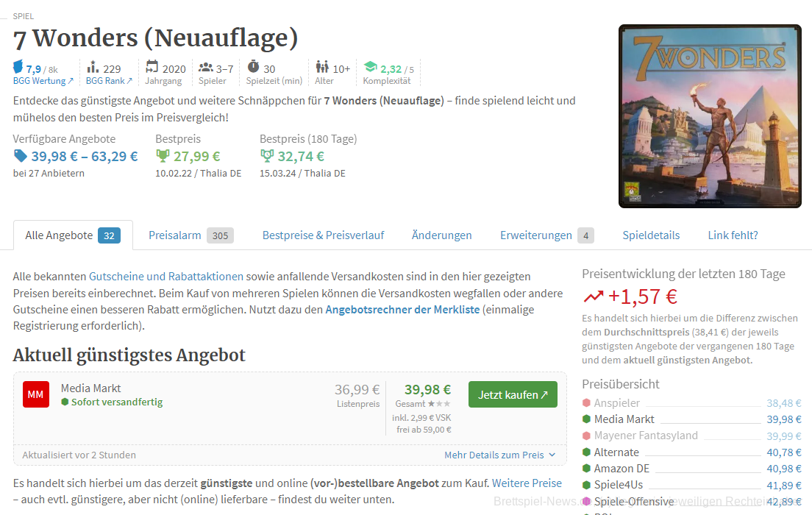The image size is (812, 515).
Task: Open the Erweiterungen tab
Action: pos(538,235)
